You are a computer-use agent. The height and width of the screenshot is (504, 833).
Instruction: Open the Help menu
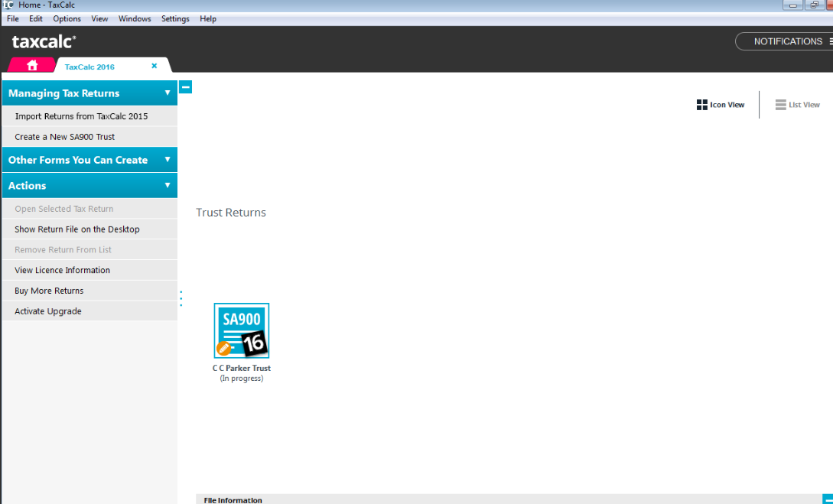click(x=208, y=18)
